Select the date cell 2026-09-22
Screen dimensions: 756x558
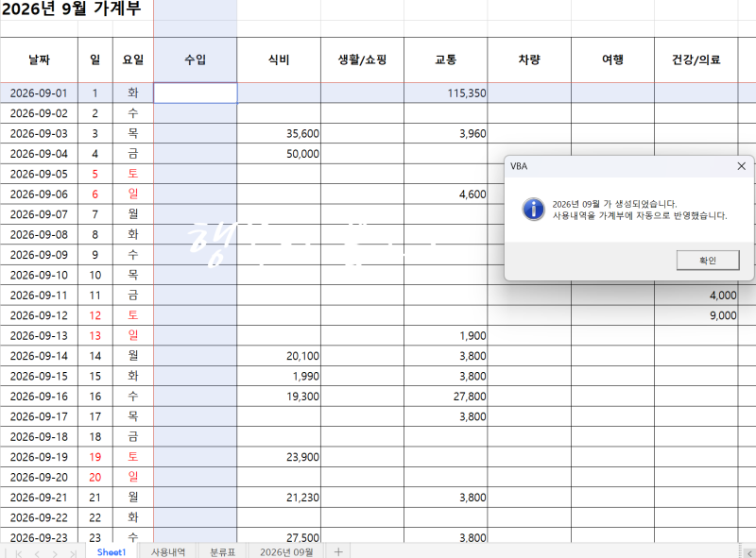pyautogui.click(x=39, y=517)
